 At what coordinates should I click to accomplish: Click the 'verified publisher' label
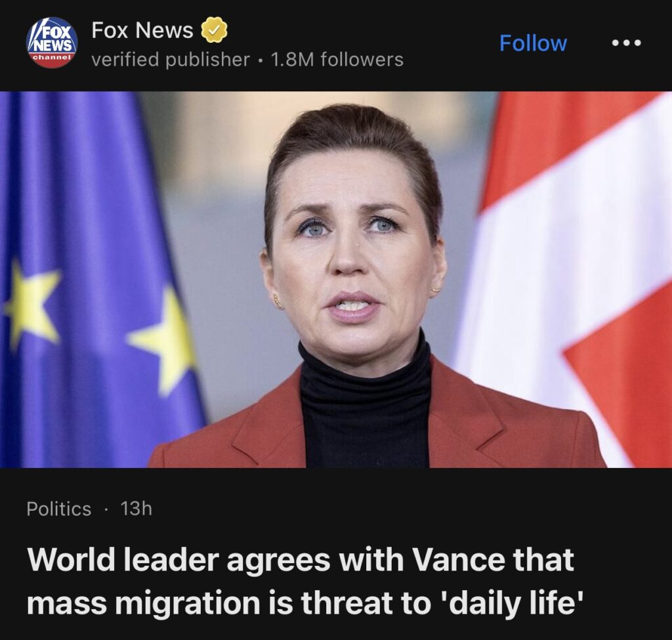coord(171,60)
